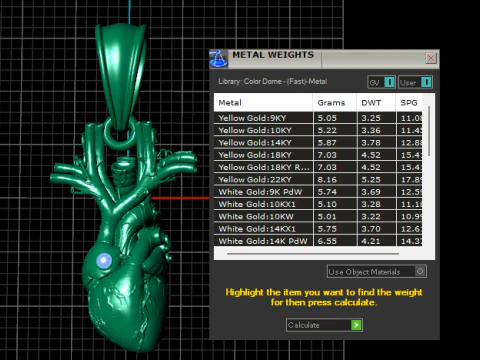Screen dimensions: 480x360
Task: Sort by the Grams column header
Action: pos(335,103)
